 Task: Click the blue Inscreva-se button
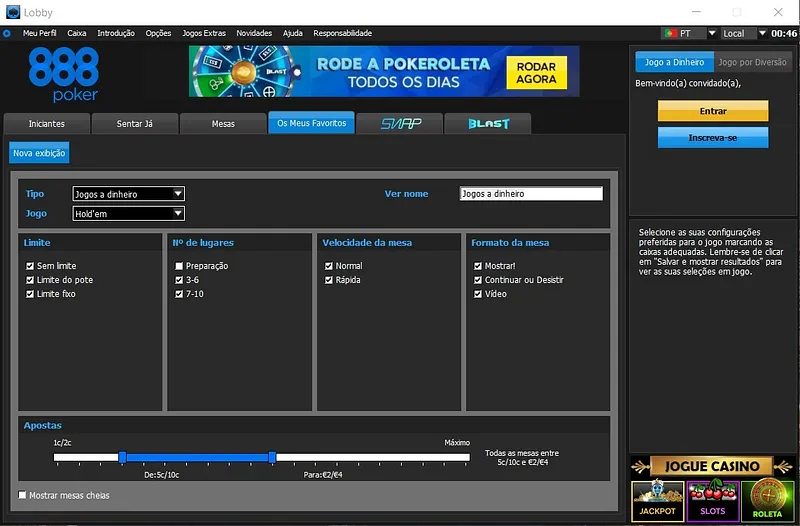[x=713, y=137]
